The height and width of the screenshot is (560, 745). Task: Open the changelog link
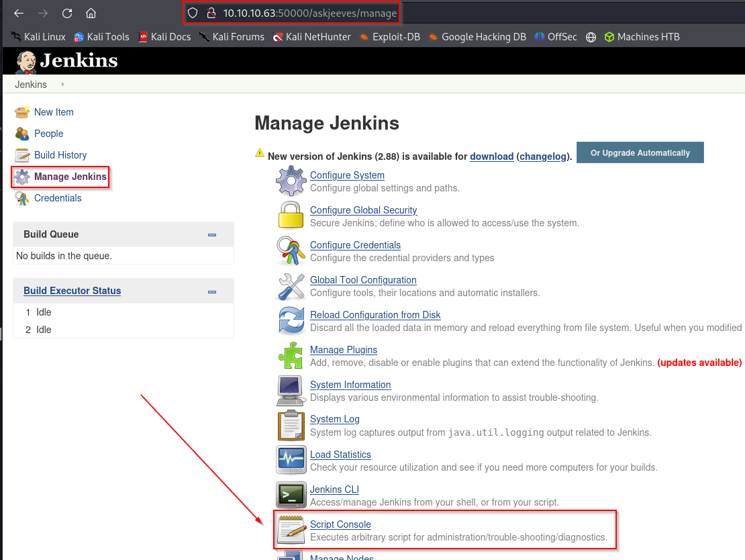pos(543,156)
